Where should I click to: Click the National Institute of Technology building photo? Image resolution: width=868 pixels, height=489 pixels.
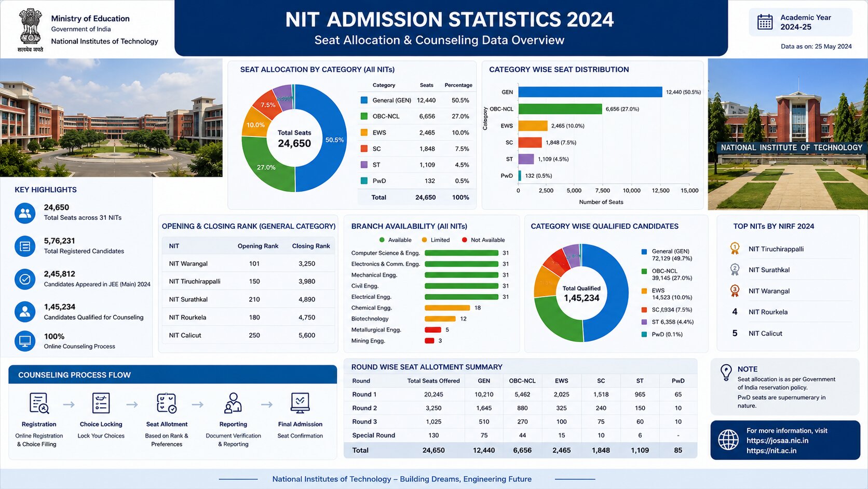click(x=788, y=134)
